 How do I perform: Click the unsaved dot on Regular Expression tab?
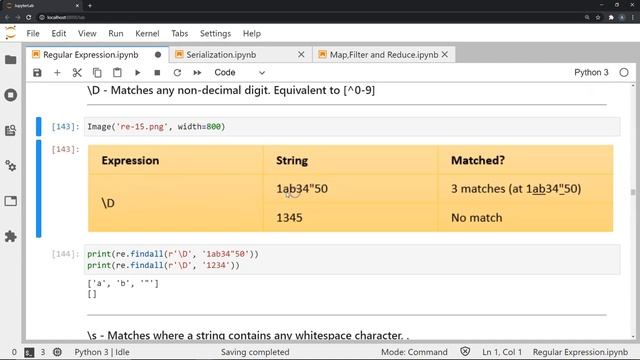[158, 55]
